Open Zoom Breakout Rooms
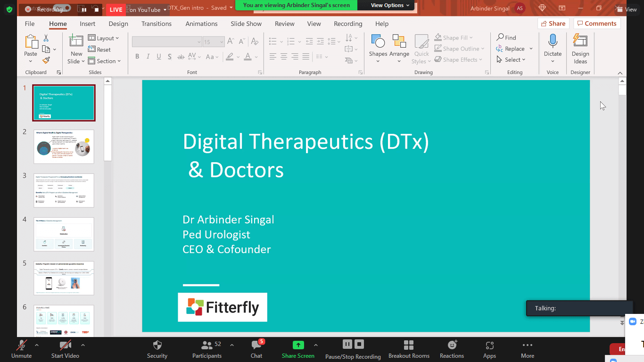The height and width of the screenshot is (362, 644). [x=409, y=350]
